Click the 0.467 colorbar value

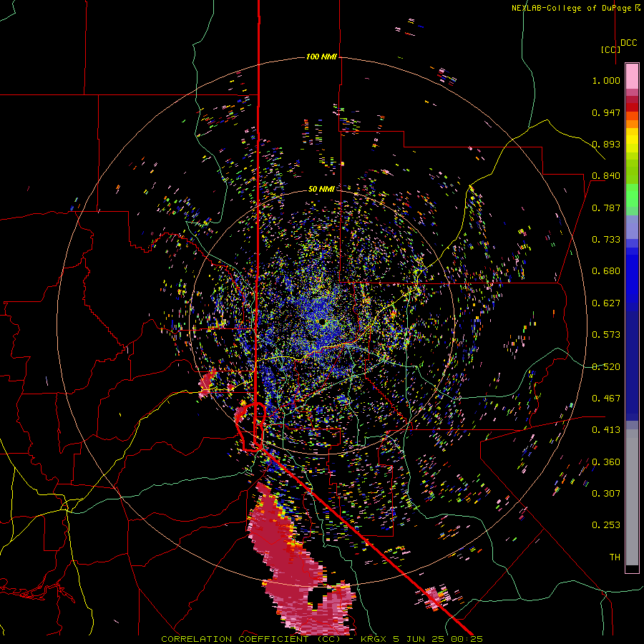click(606, 399)
